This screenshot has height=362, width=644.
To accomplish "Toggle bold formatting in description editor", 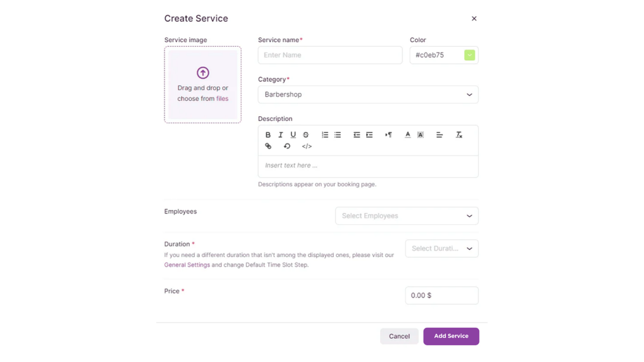I will point(268,135).
